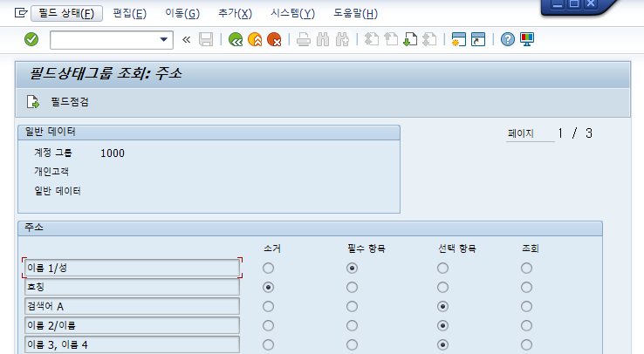Click the account group value 1000
Screen dimensions: 644x354
113,153
